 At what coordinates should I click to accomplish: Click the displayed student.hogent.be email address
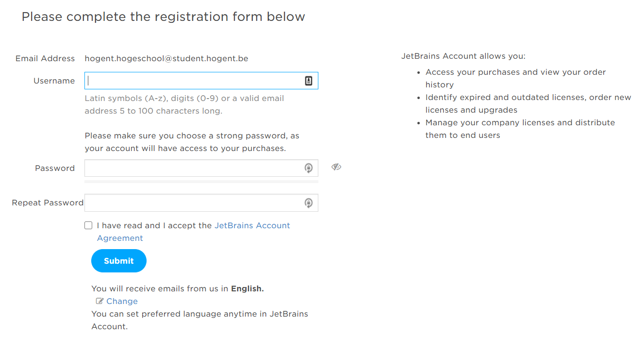[x=166, y=58]
